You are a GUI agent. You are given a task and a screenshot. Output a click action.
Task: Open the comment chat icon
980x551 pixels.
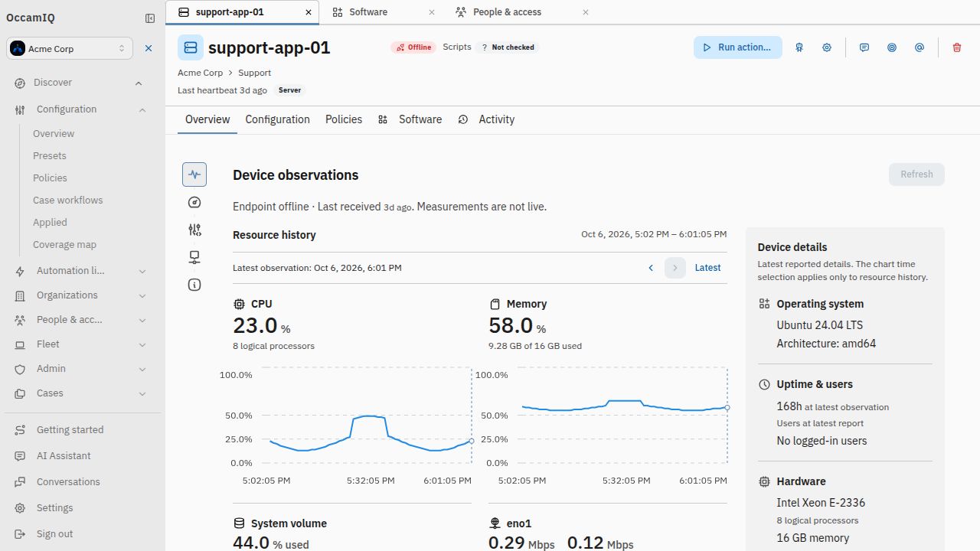864,47
